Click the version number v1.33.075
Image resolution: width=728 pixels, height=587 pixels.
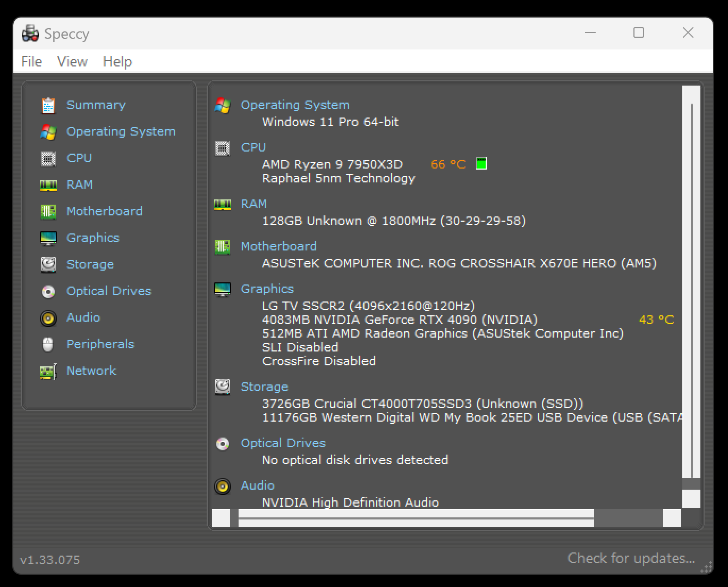(x=50, y=560)
